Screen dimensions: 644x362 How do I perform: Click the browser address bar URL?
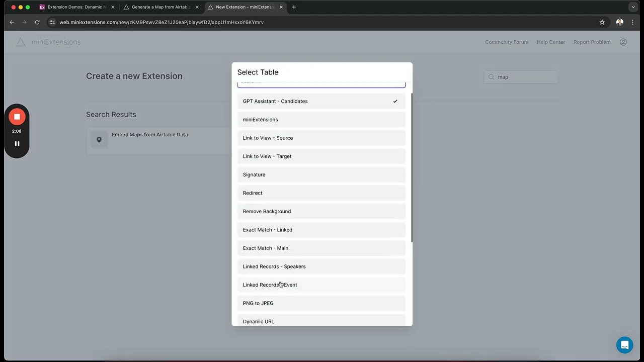162,22
